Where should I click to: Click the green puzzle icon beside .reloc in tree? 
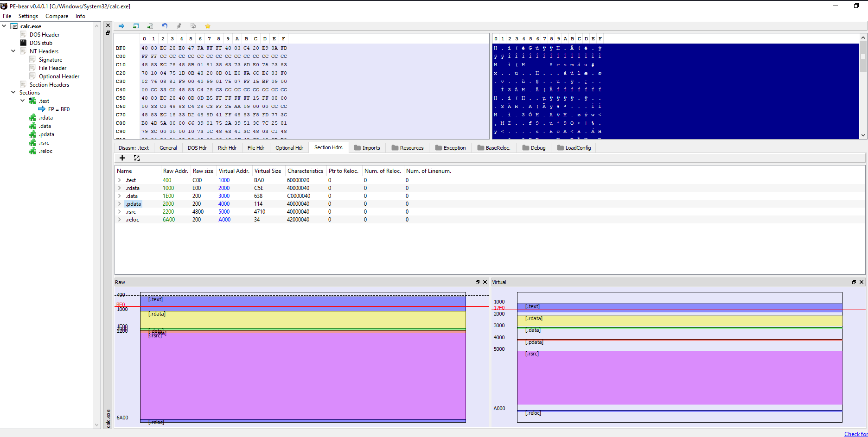coord(32,151)
